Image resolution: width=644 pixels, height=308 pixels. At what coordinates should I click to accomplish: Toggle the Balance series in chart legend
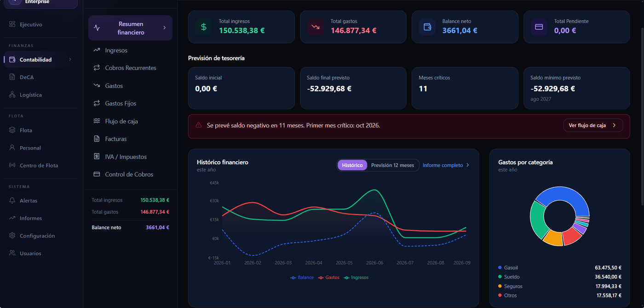(x=302, y=278)
